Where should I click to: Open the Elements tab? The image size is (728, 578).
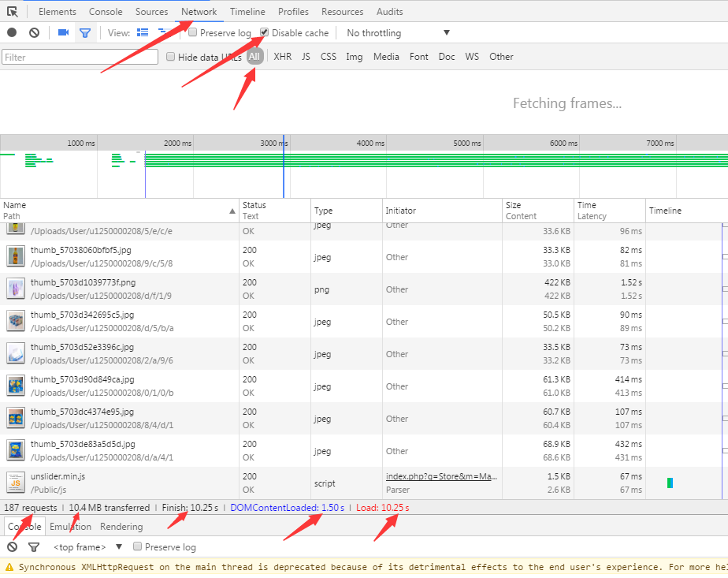pyautogui.click(x=57, y=12)
